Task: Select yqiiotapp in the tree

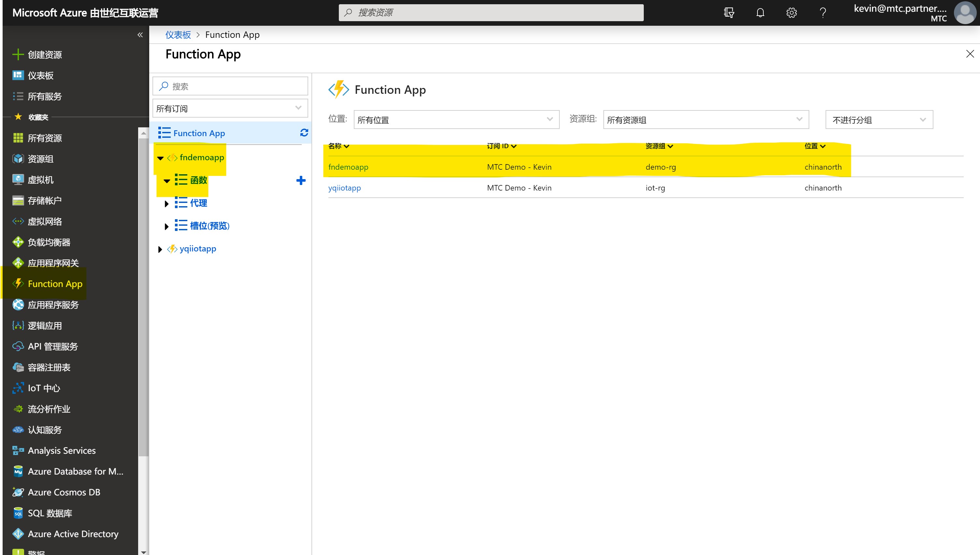Action: pos(198,249)
